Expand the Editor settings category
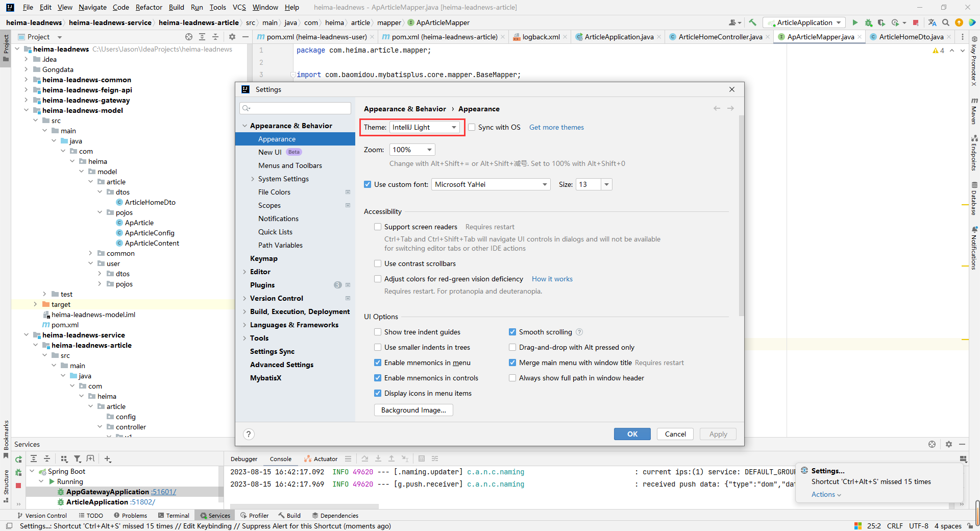The height and width of the screenshot is (531, 980). (x=244, y=272)
